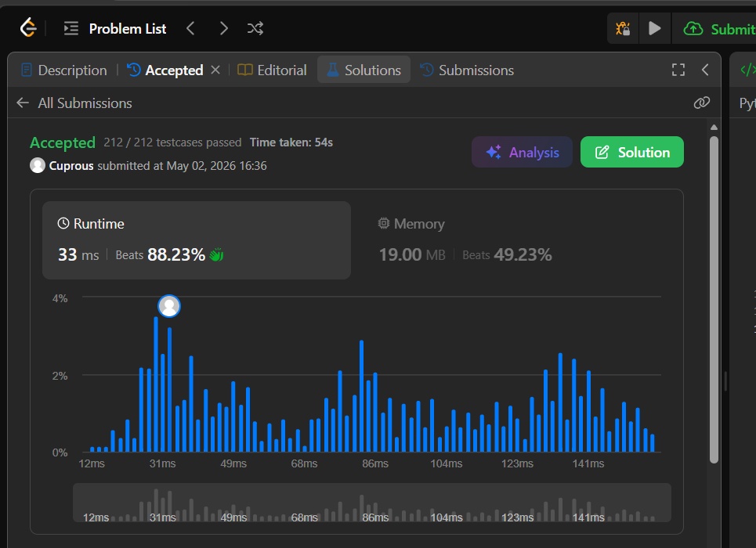Switch to the Solutions tab
Viewport: 756px width, 548px height.
364,70
